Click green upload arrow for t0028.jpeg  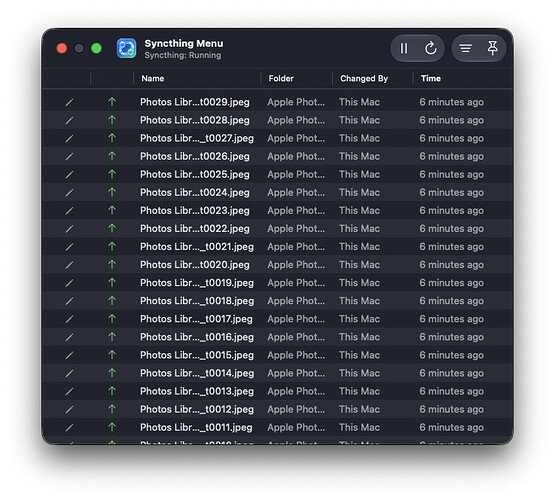point(112,120)
